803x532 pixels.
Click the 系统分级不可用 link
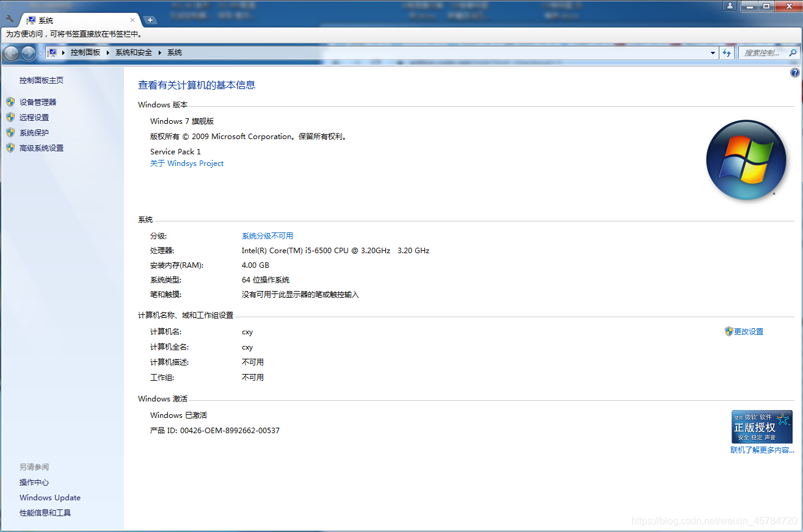click(267, 236)
